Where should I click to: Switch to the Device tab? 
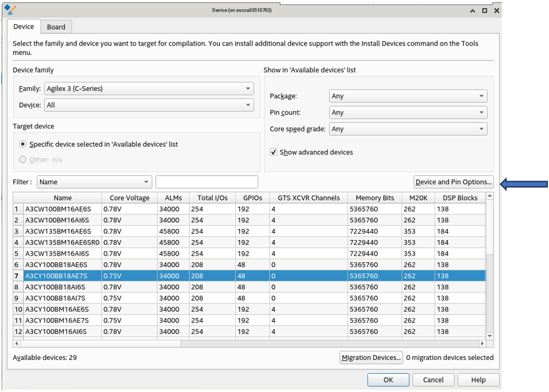tap(24, 27)
